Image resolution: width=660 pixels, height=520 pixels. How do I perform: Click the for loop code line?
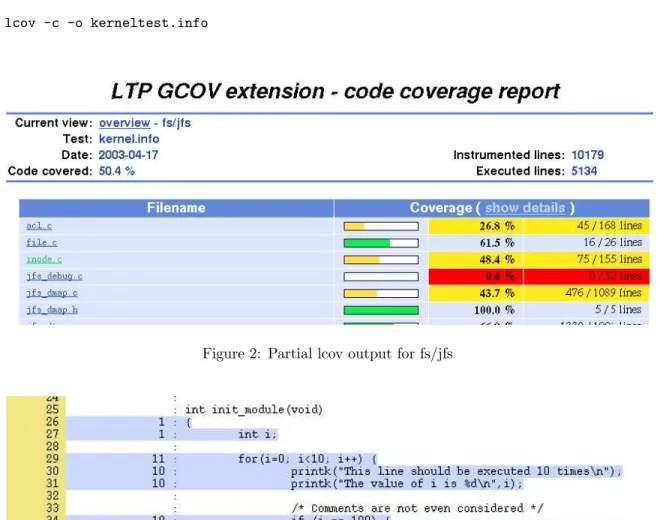pos(307,459)
